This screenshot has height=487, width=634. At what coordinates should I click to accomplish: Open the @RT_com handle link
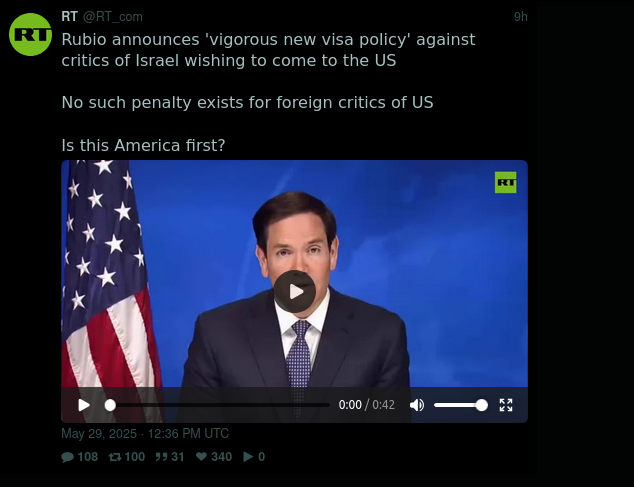pos(112,17)
